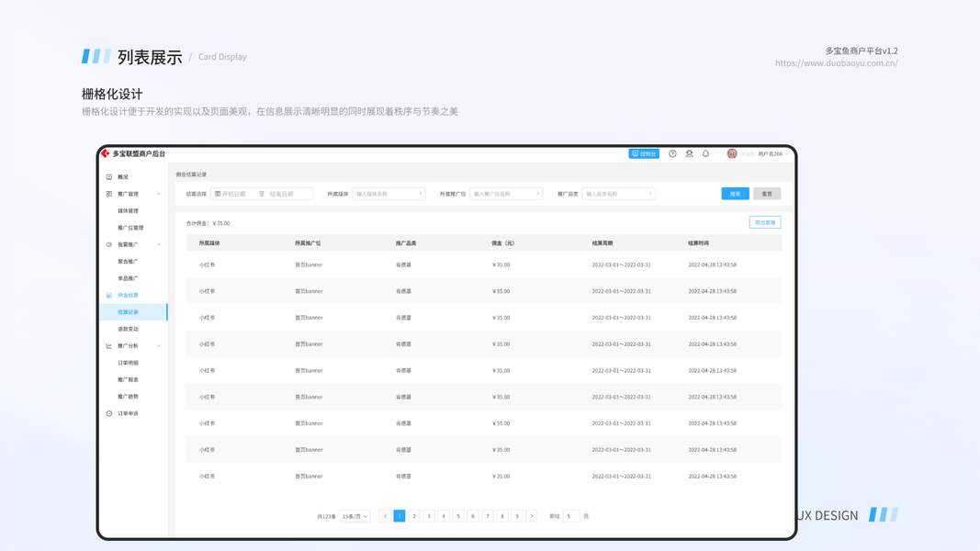Click the blue 搜索 search button
The width and height of the screenshot is (980, 551).
pyautogui.click(x=735, y=194)
